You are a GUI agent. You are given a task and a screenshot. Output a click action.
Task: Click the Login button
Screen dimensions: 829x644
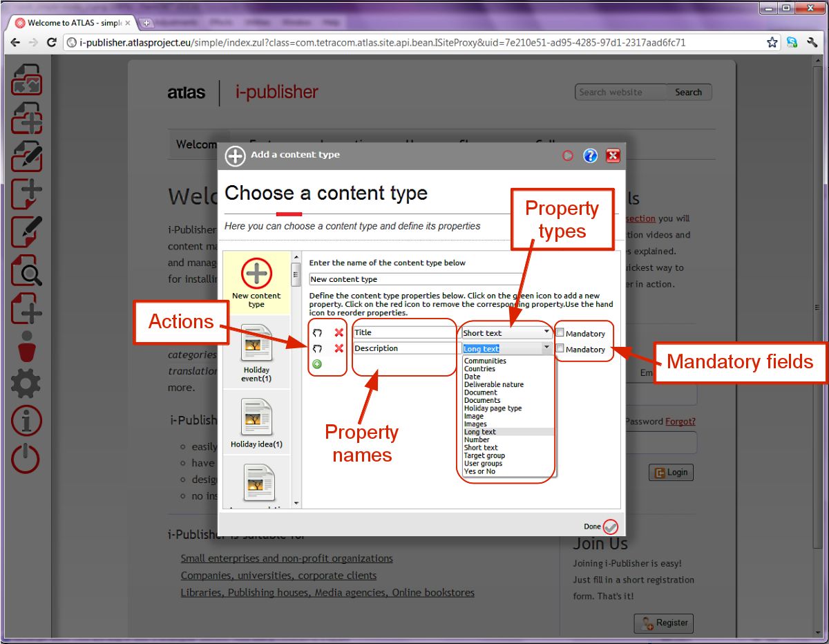click(x=671, y=472)
